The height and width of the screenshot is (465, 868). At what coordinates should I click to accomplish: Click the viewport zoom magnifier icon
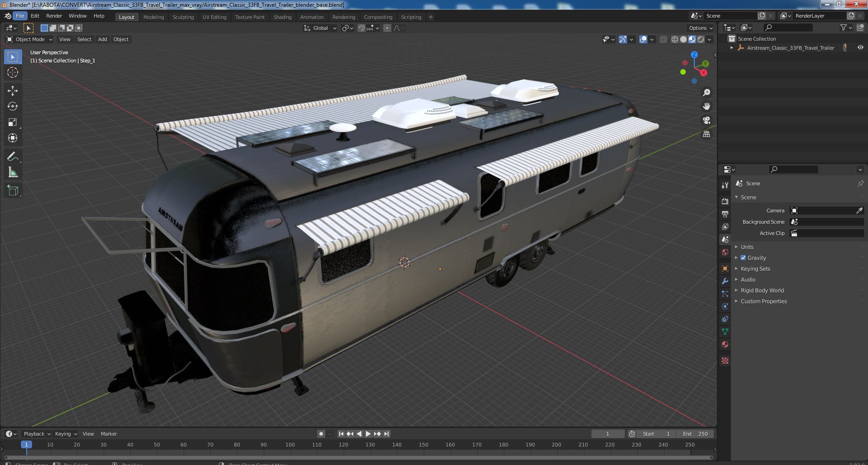coord(706,93)
